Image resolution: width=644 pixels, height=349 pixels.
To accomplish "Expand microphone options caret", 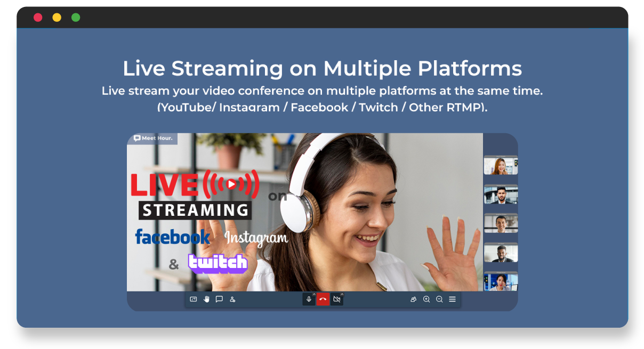I will coord(314,294).
